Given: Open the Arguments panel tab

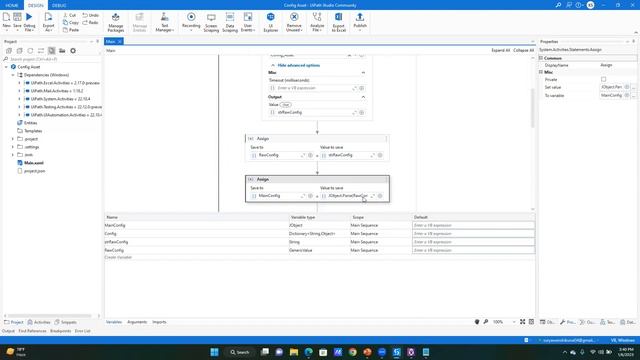Looking at the screenshot, I should (137, 322).
